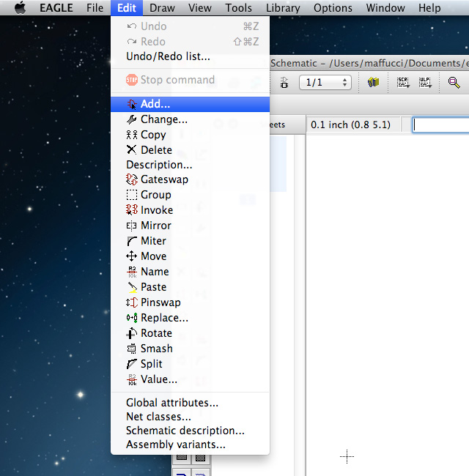Open the Draw menu in menu bar

pos(162,8)
